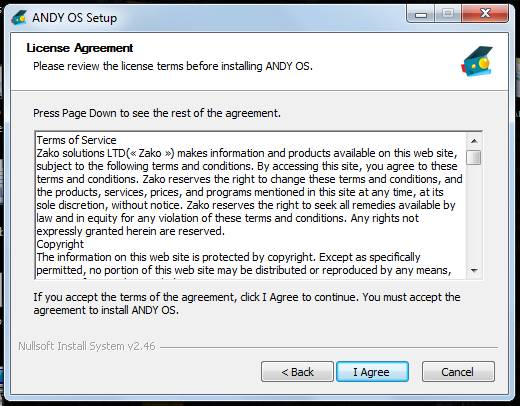Screen dimensions: 520x406
Task: Click the Nullsoft Install System v2.46 label
Action: point(87,346)
